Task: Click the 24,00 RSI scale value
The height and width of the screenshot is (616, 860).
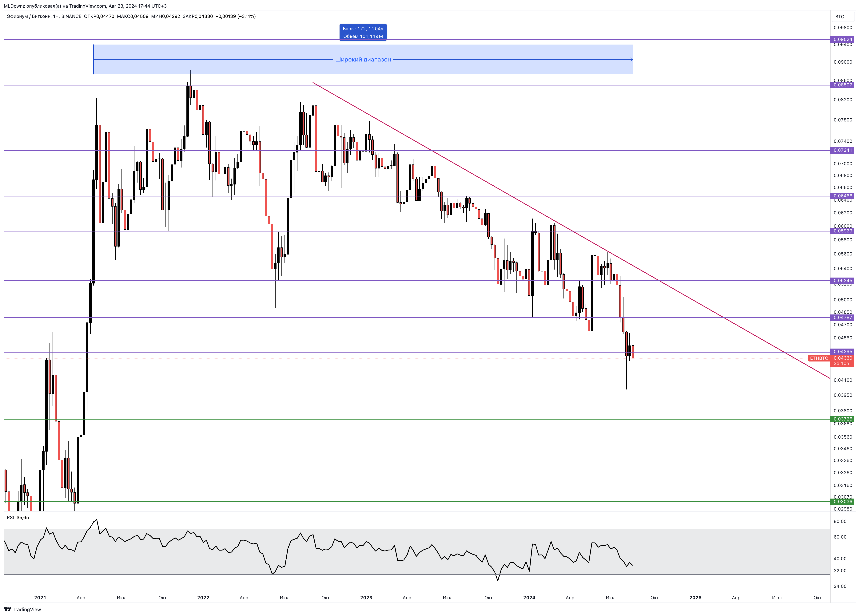Action: tap(840, 586)
